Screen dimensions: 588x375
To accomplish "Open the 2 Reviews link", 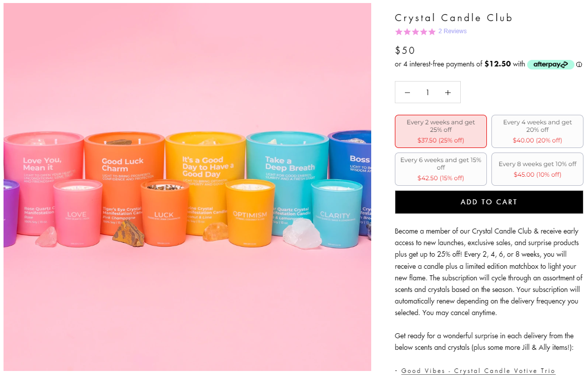I will point(452,31).
